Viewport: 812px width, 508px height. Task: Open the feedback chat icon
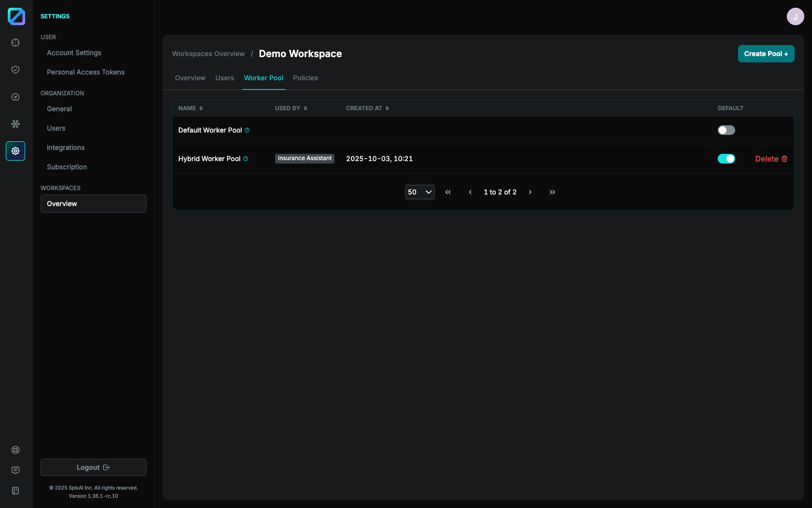tap(15, 470)
